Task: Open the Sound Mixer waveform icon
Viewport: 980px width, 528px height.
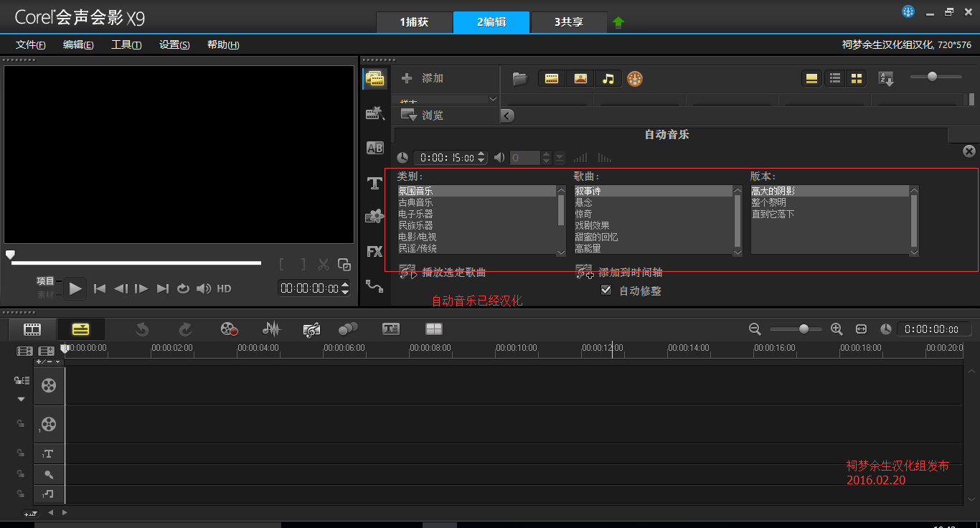Action: (271, 329)
